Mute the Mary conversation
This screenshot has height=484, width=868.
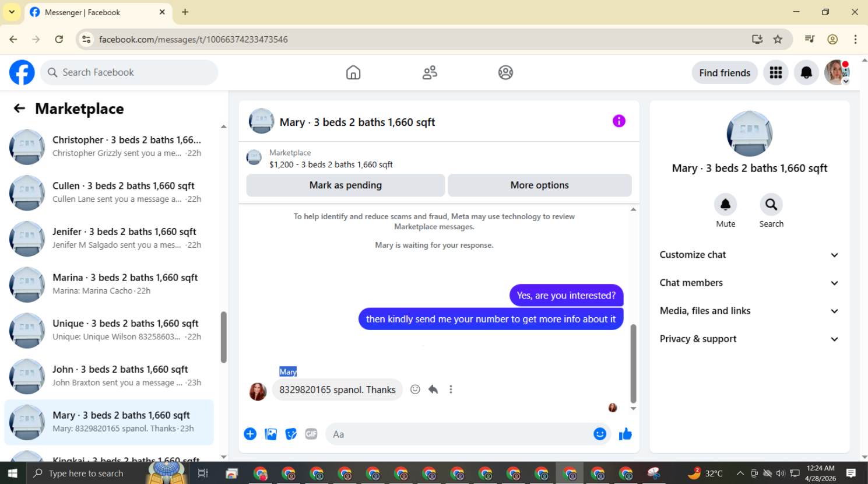pos(725,205)
